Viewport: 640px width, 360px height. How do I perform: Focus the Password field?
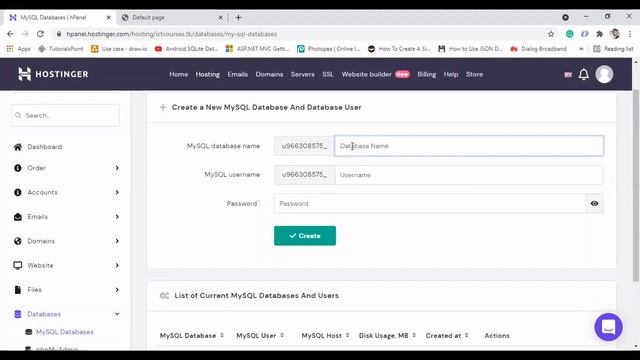(430, 203)
